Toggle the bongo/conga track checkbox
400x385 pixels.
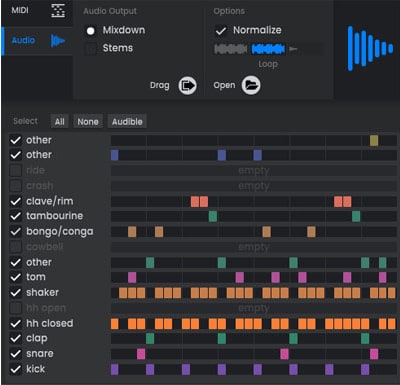15,231
